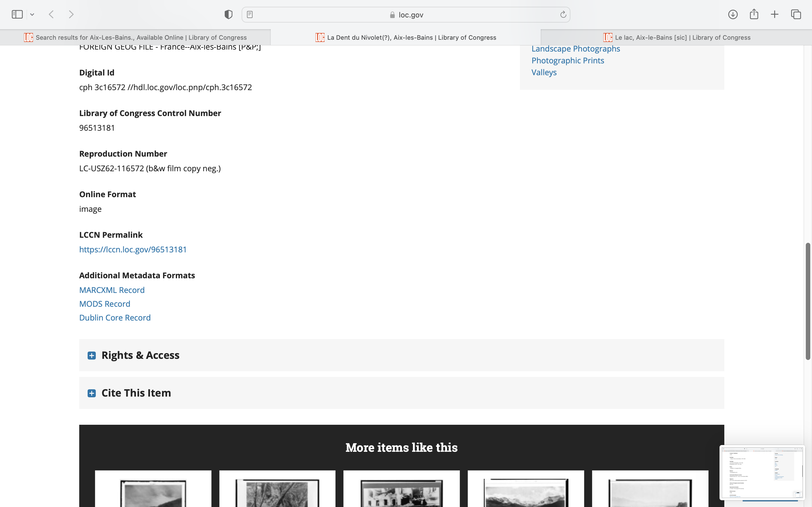Toggle the Safari sidebar icon
812x507 pixels.
pos(17,14)
